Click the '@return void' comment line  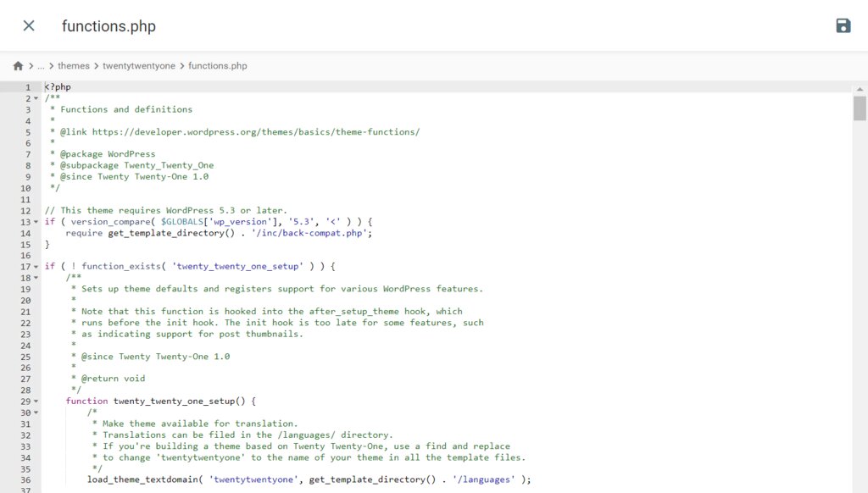[113, 379]
